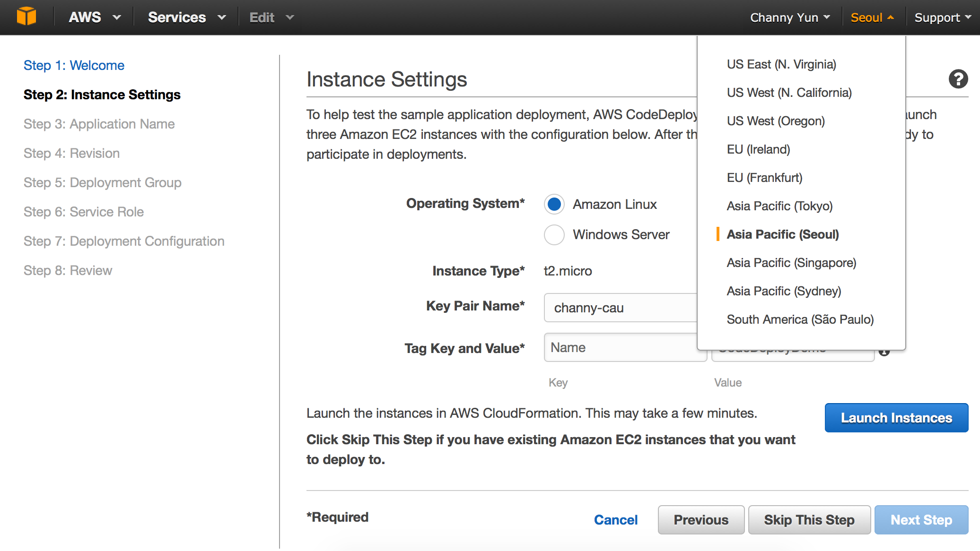Select EU (Frankfurt) from region list
Viewport: 980px width, 551px height.
[x=764, y=178]
